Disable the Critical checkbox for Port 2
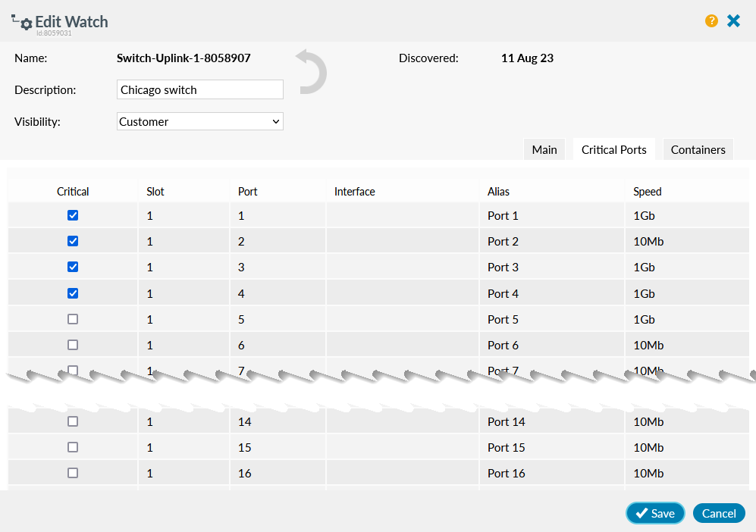This screenshot has height=532, width=756. click(73, 241)
